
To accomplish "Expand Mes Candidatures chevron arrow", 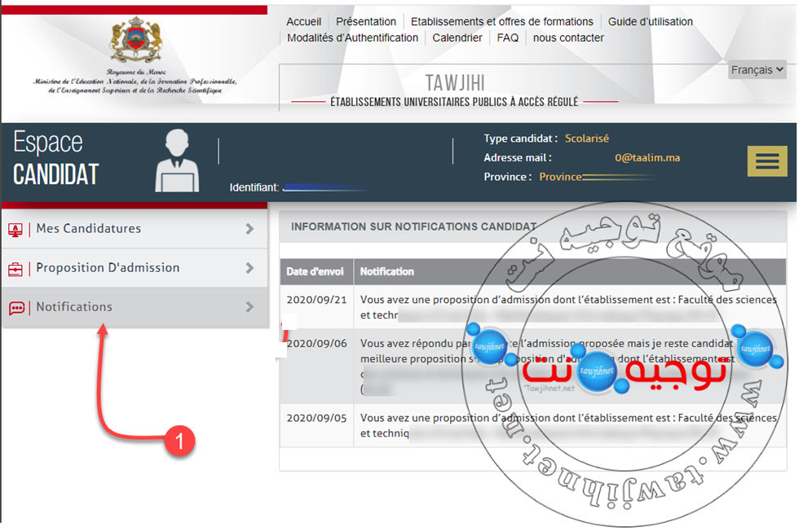I will (249, 229).
